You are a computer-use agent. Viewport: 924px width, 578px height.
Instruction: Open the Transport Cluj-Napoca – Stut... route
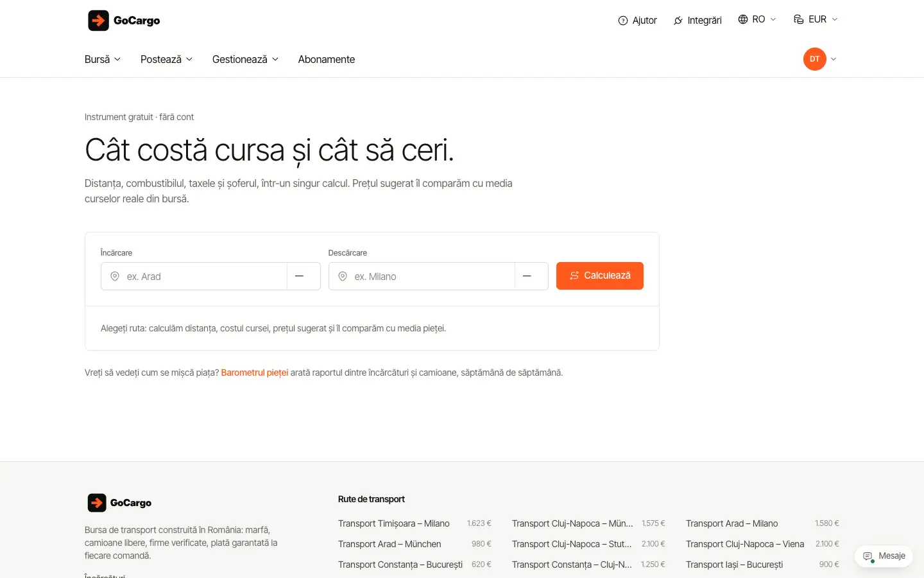click(572, 544)
